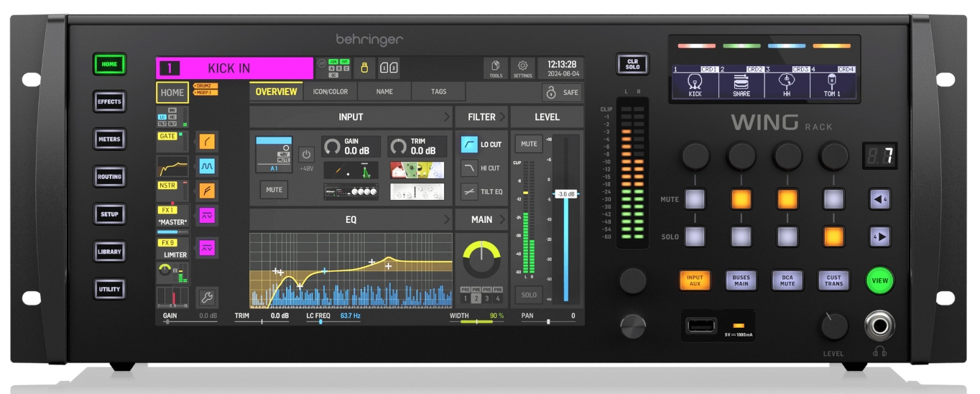Open the wrench icon in the channel sidebar
The width and height of the screenshot is (980, 394).
(207, 297)
